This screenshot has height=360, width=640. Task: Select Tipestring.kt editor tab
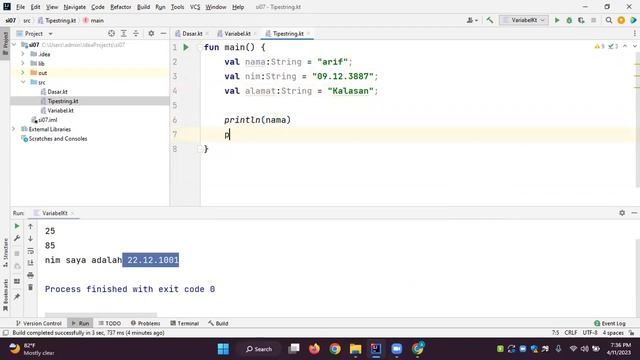287,33
